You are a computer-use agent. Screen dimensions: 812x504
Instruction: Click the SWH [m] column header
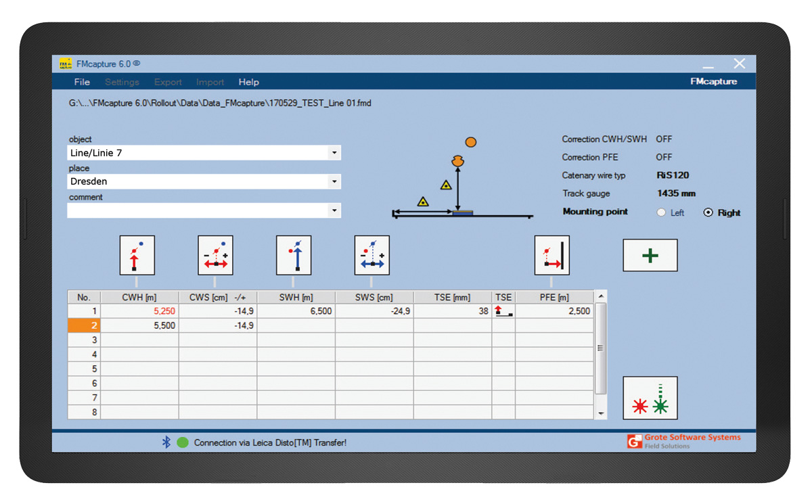296,297
